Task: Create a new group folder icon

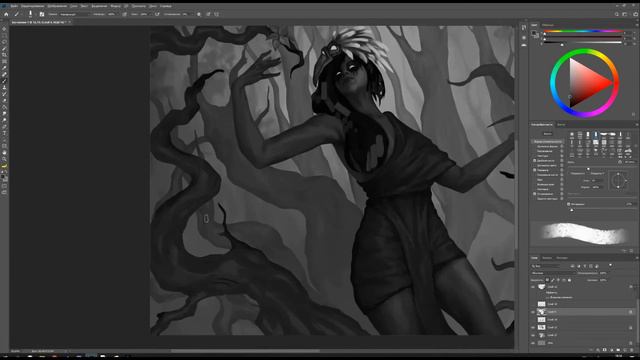Action: coord(618,350)
